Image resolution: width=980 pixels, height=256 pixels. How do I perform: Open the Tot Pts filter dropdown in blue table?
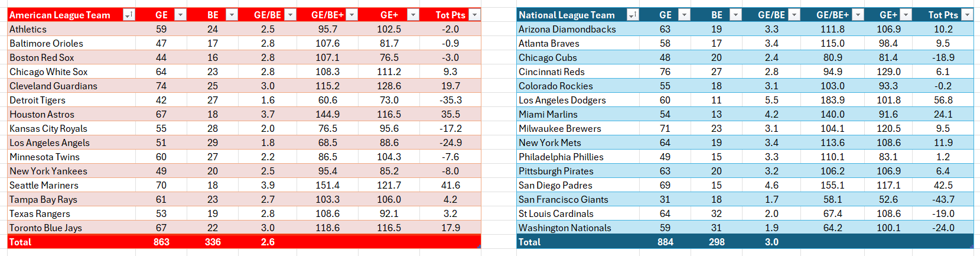(x=967, y=15)
